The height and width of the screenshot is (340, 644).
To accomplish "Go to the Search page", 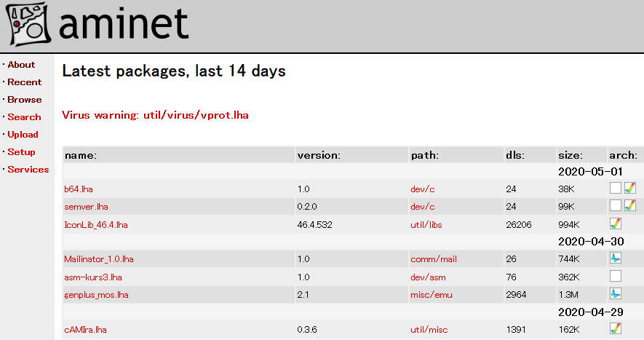I will pos(24,117).
